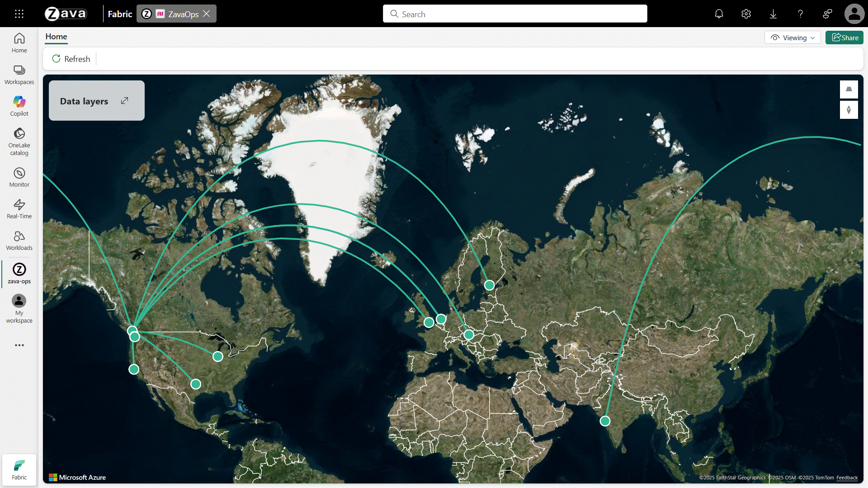Open the notifications bell
Viewport: 868px width, 488px height.
(x=718, y=14)
